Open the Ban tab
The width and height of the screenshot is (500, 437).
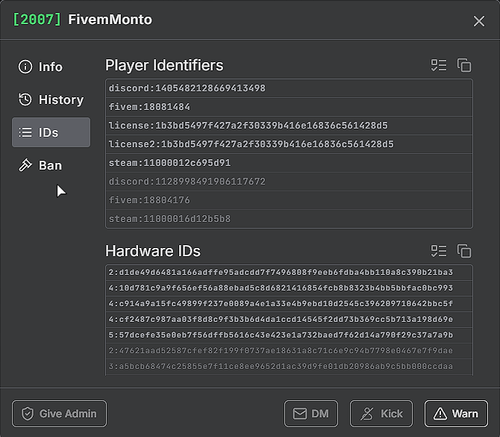pyautogui.click(x=51, y=165)
